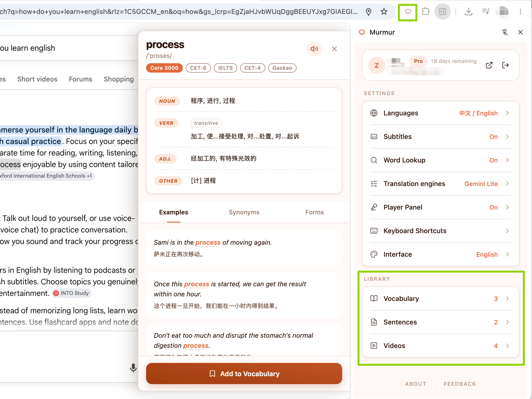Switch to the Forms tab
This screenshot has width=532, height=399.
click(314, 212)
